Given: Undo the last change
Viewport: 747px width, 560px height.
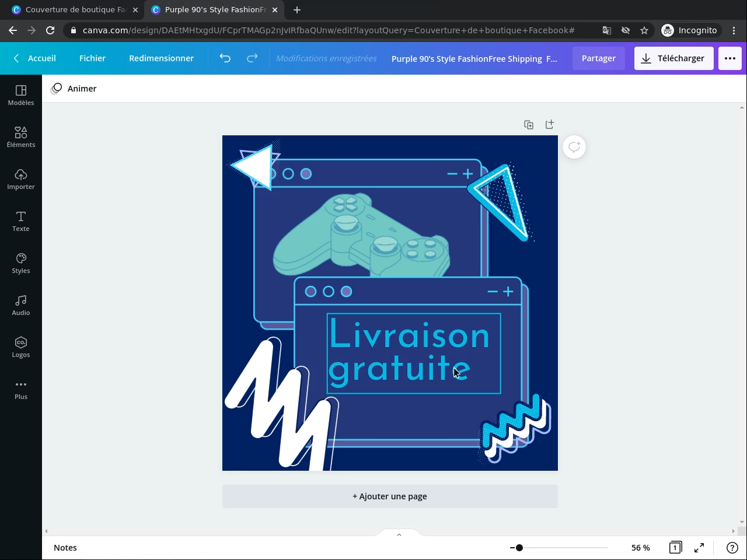Looking at the screenshot, I should click(x=225, y=58).
